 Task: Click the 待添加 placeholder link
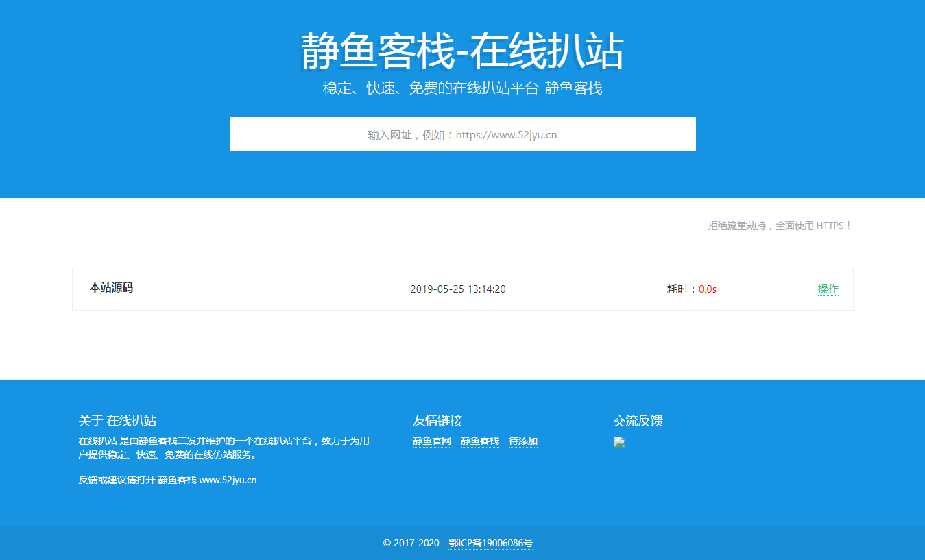pos(522,441)
